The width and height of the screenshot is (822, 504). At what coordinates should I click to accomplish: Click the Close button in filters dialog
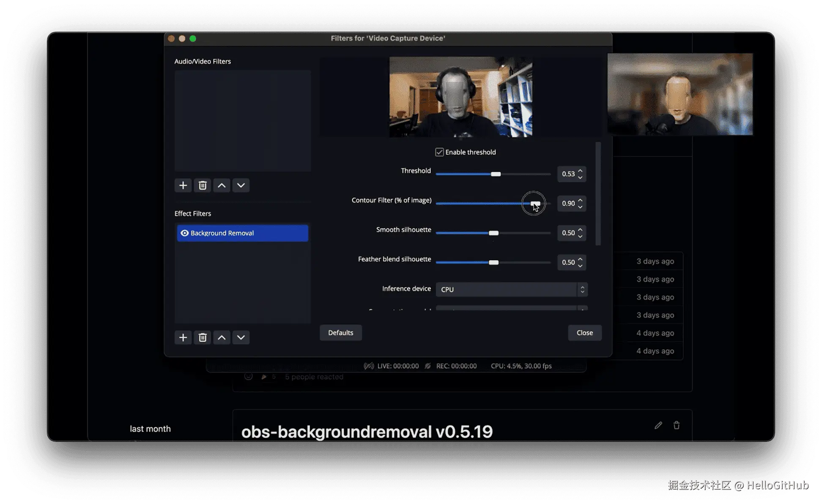(584, 333)
